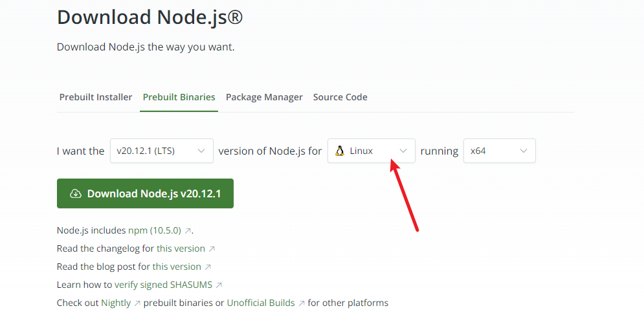This screenshot has width=644, height=328.
Task: Open the x64 architecture dropdown
Action: click(500, 151)
